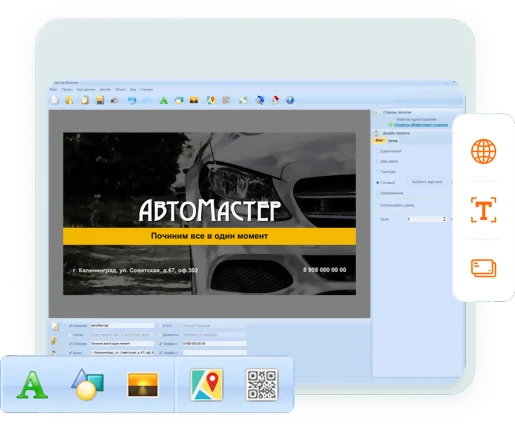Viewport: 515px width, 426px height.
Task: Click the blue undo arrow in the toolbar
Action: click(132, 100)
